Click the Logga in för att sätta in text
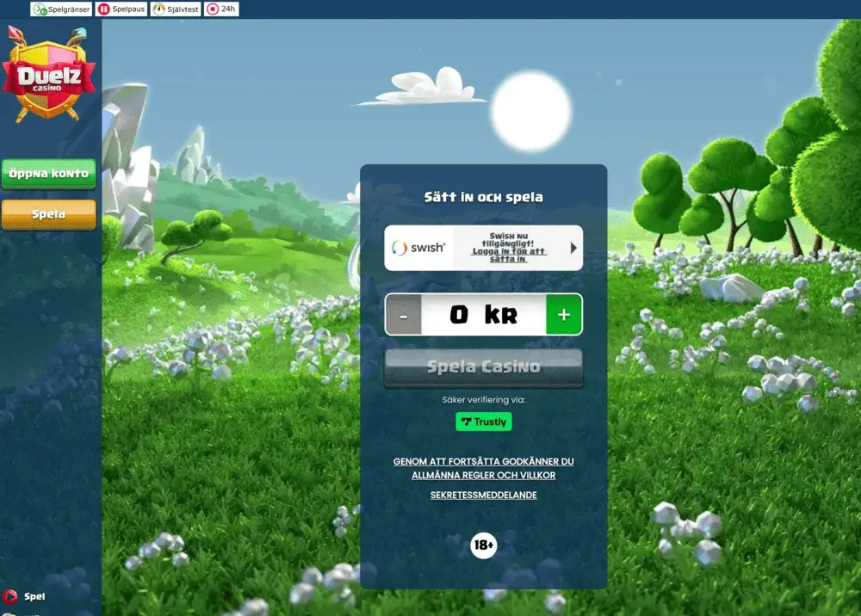Image resolution: width=861 pixels, height=616 pixels. pyautogui.click(x=508, y=255)
